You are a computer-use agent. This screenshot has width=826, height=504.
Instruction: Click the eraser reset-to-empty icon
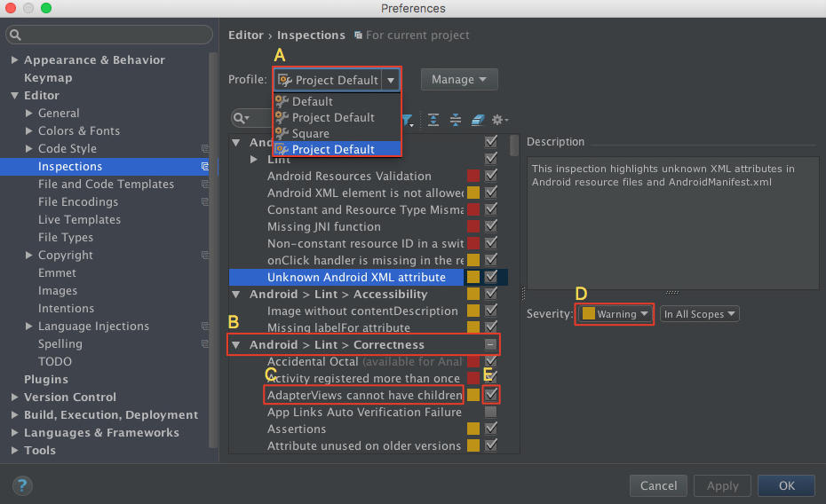(477, 120)
